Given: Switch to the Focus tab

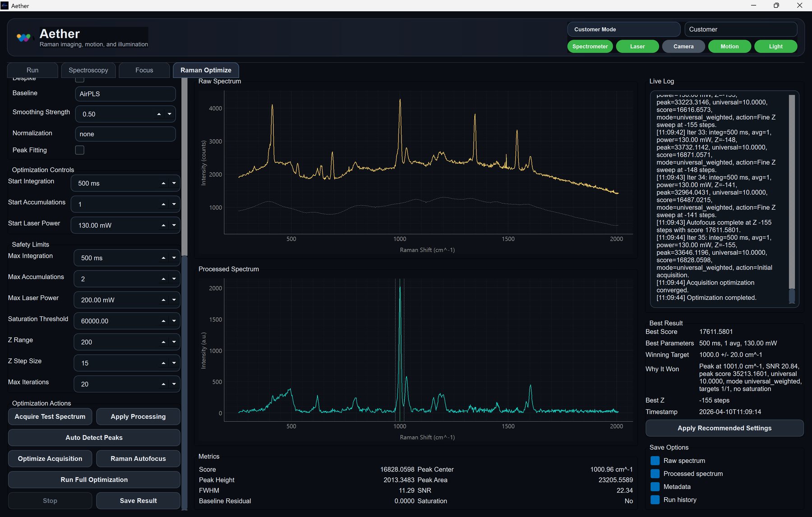Looking at the screenshot, I should tap(144, 70).
